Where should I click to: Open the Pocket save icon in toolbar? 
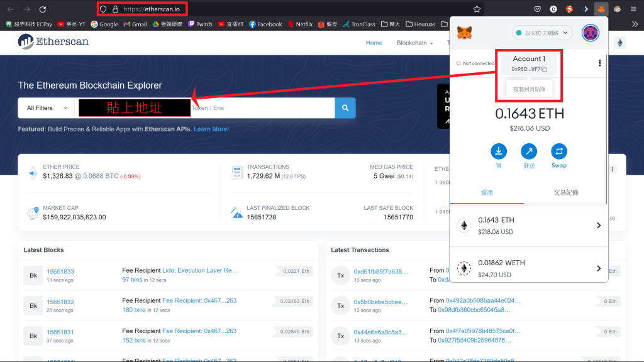537,9
